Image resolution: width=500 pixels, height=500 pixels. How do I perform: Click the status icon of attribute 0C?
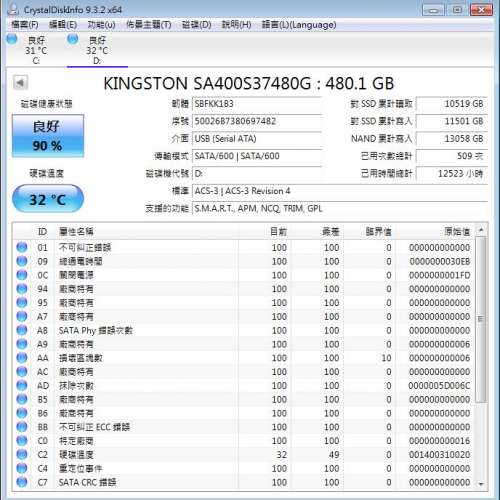[22, 275]
